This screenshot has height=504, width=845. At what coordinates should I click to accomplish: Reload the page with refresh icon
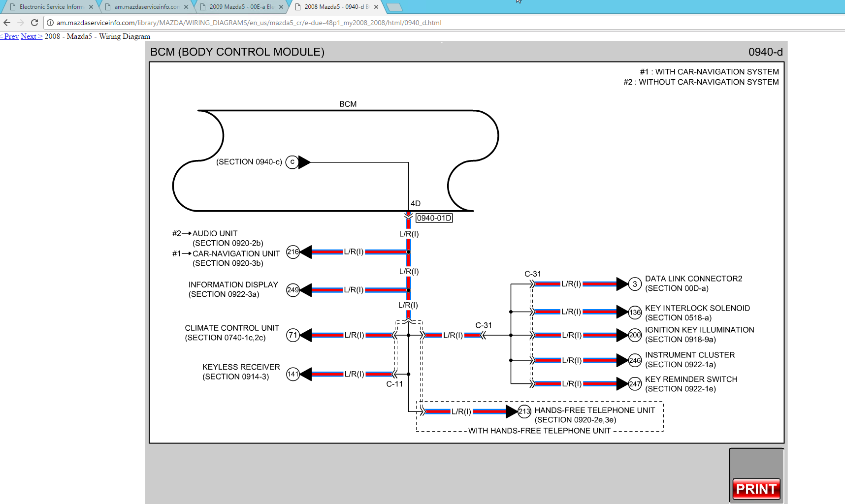[34, 23]
